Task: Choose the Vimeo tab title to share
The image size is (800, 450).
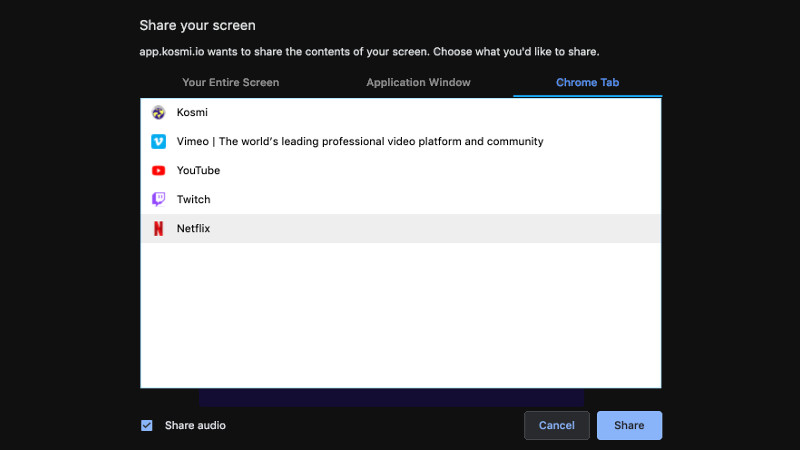Action: 360,142
